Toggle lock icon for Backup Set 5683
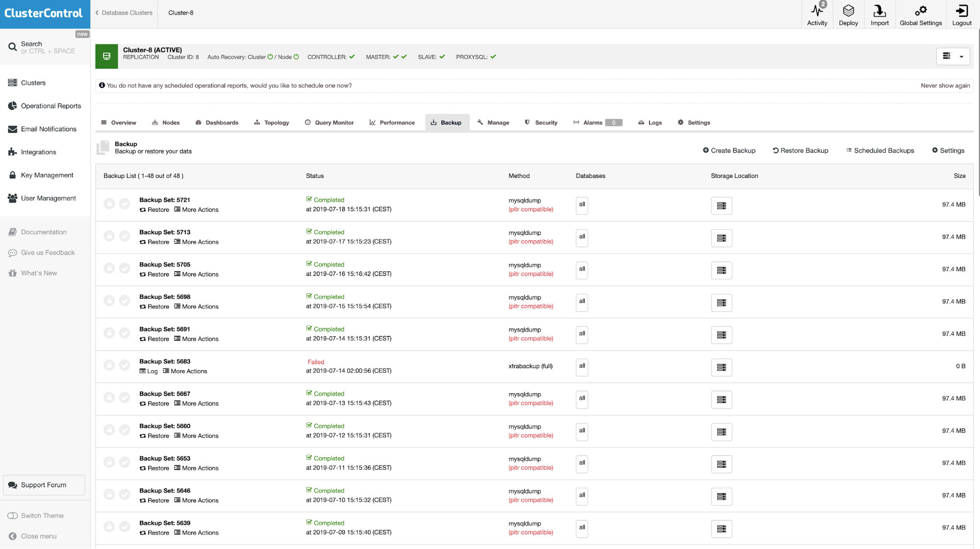The height and width of the screenshot is (549, 980). [109, 365]
